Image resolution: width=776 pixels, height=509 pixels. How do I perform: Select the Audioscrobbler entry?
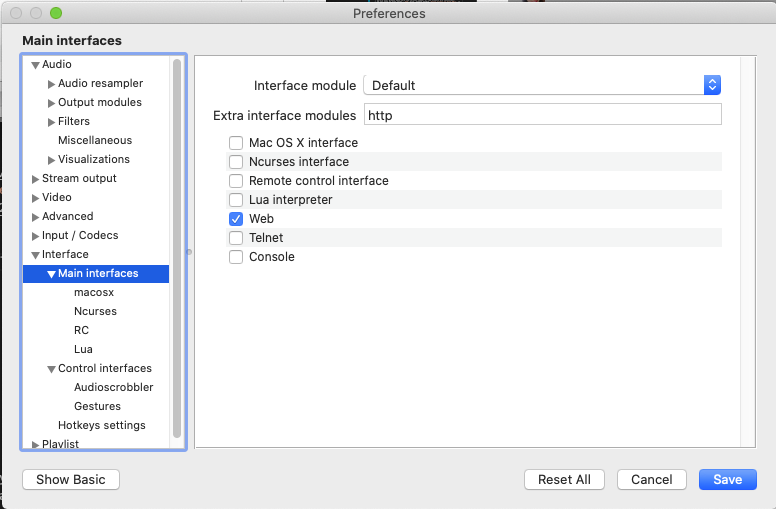coord(113,387)
